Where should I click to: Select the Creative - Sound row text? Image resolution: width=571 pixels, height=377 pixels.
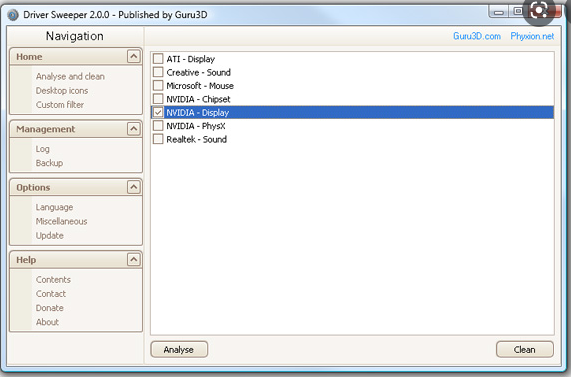click(198, 72)
